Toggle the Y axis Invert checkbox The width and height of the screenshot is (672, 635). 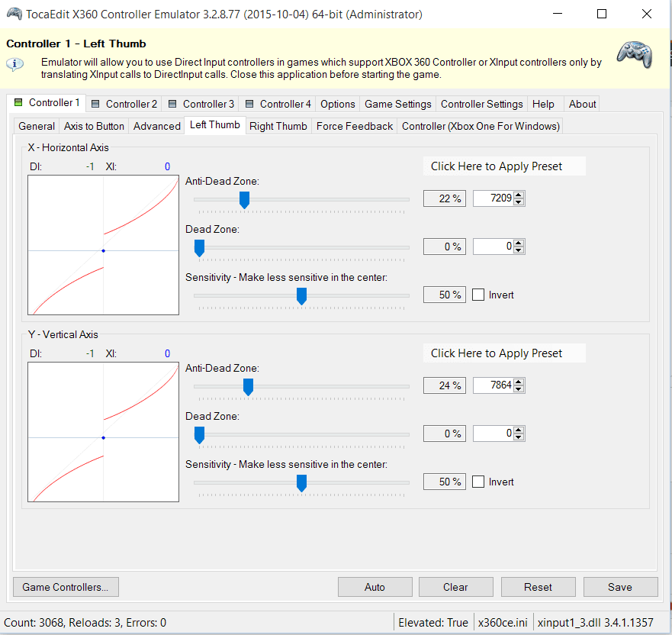coord(478,482)
